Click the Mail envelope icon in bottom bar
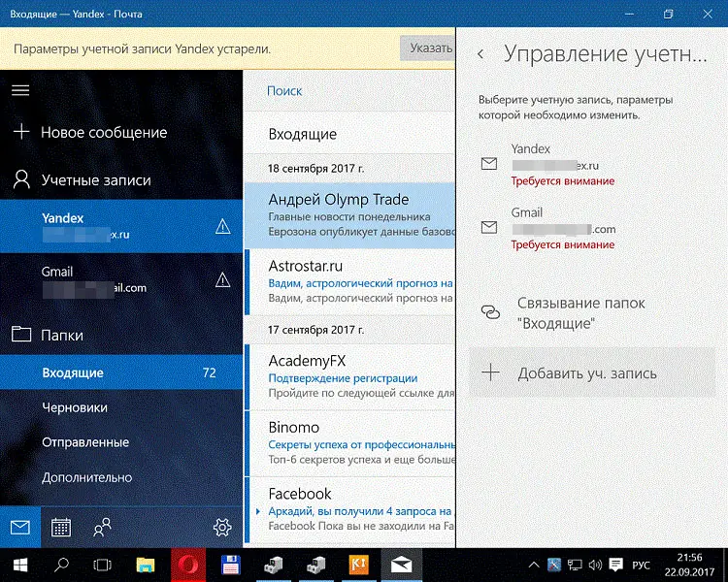728x582 pixels. (20, 528)
